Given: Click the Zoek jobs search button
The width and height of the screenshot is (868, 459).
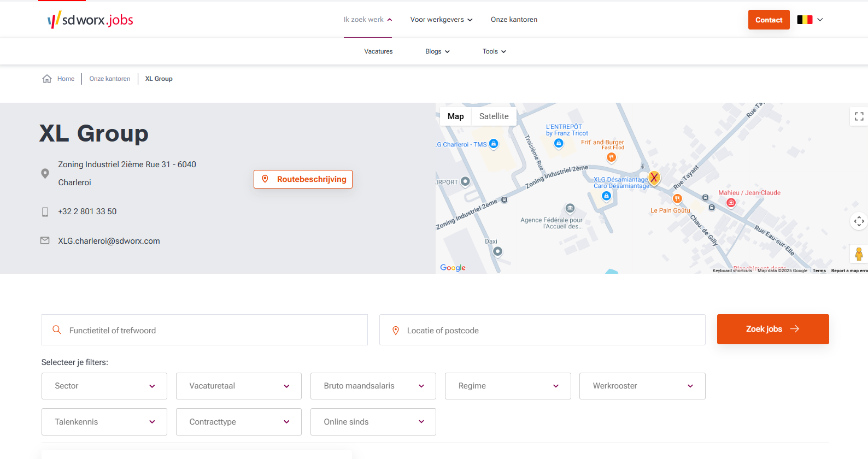Looking at the screenshot, I should [x=773, y=329].
